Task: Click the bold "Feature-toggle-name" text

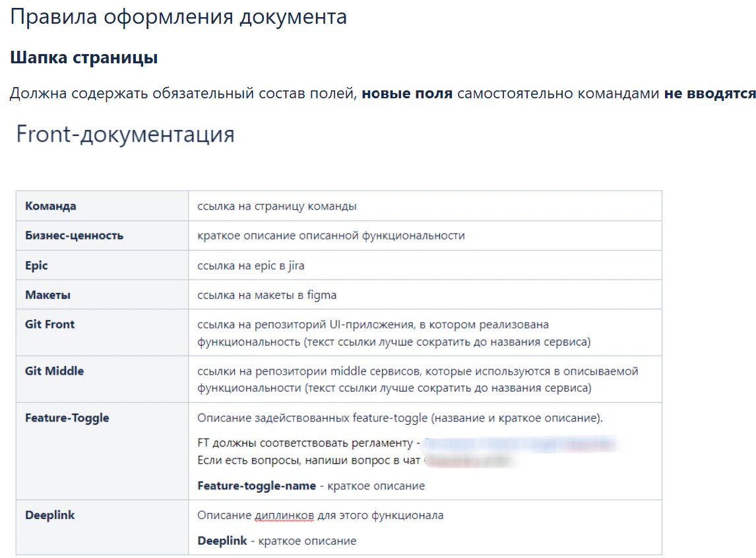Action: (x=257, y=485)
